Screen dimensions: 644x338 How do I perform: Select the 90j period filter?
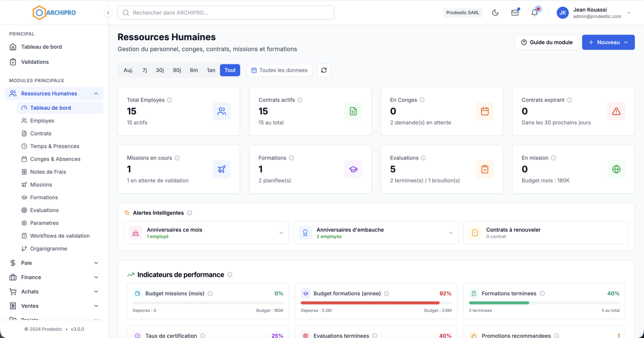click(x=177, y=70)
